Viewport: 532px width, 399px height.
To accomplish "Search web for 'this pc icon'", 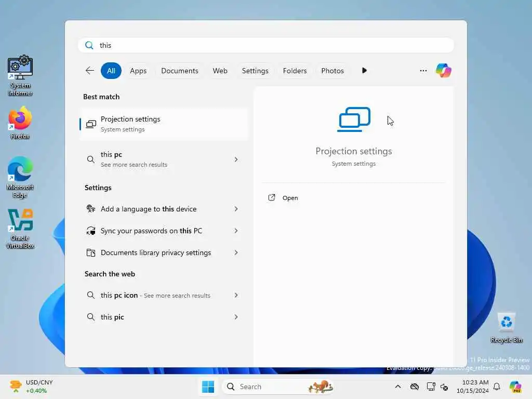I will [x=164, y=295].
